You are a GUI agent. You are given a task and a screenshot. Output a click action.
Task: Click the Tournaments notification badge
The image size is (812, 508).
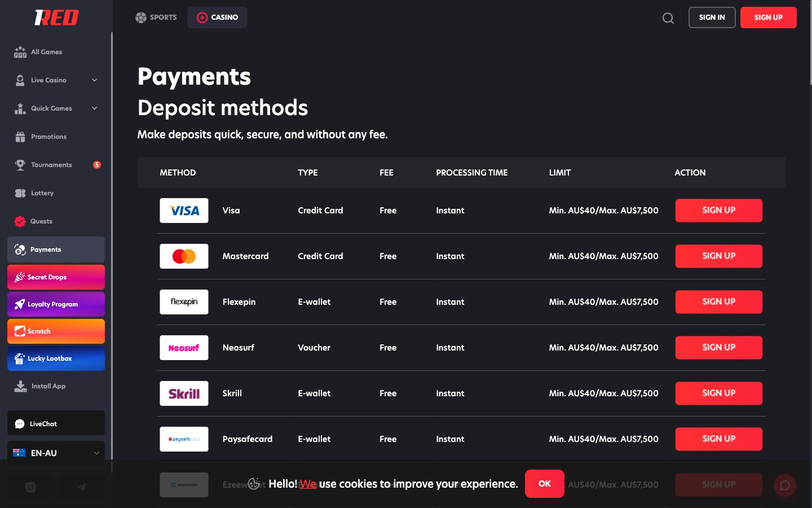[97, 165]
